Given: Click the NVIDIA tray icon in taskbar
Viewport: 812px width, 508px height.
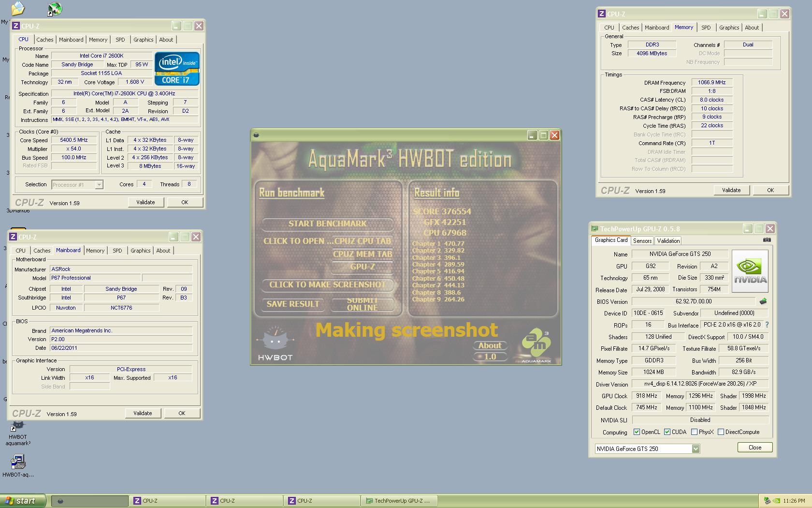Looking at the screenshot, I should tap(776, 501).
